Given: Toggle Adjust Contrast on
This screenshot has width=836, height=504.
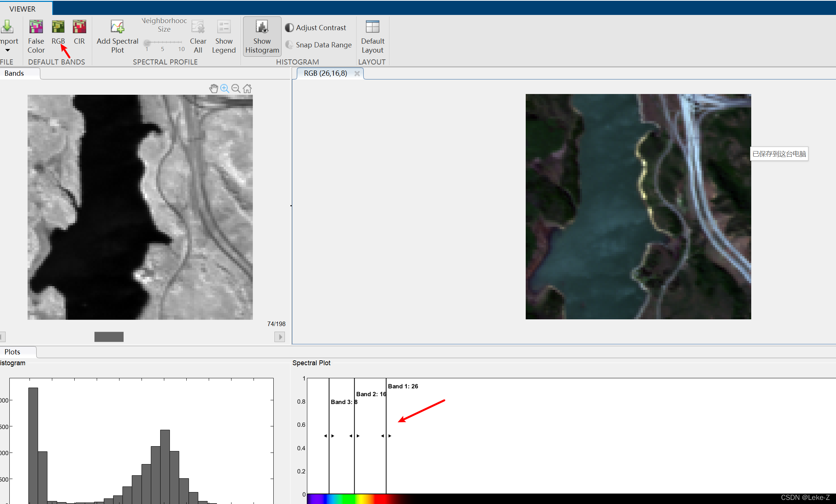Looking at the screenshot, I should (x=316, y=27).
